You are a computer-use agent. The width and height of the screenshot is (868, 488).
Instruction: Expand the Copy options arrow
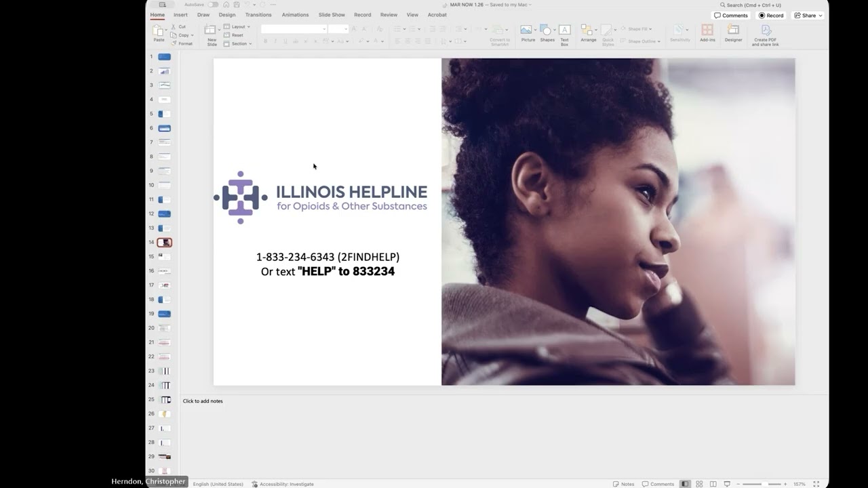(192, 35)
